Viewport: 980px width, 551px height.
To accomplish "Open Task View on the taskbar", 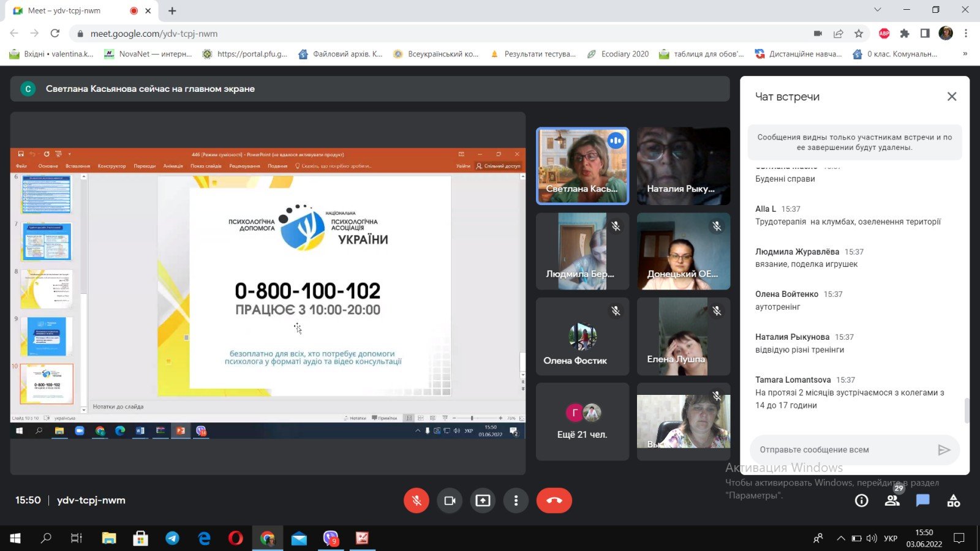I will (77, 538).
